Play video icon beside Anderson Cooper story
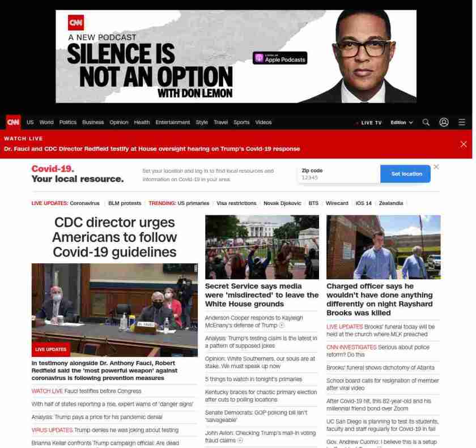The height and width of the screenshot is (448, 476). (282, 326)
